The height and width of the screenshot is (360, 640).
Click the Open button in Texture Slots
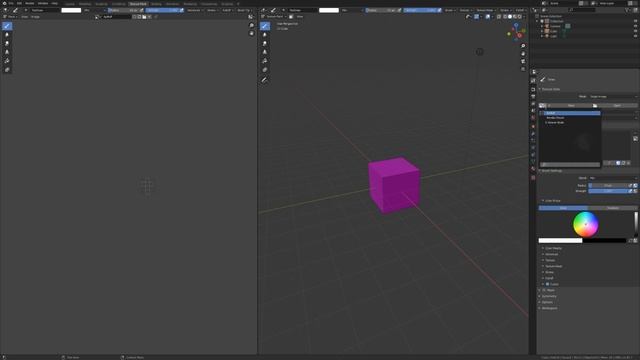617,106
